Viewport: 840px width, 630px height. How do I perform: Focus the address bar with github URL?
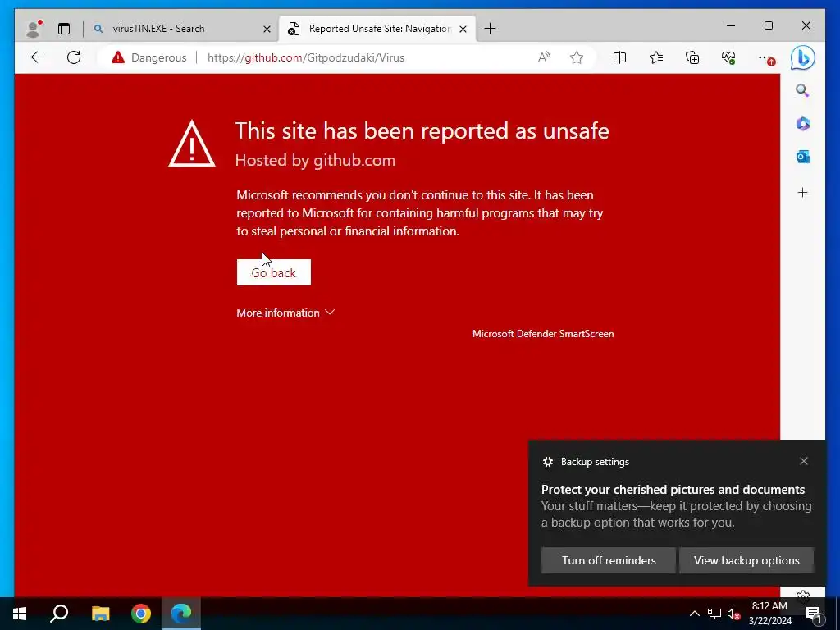pos(305,57)
